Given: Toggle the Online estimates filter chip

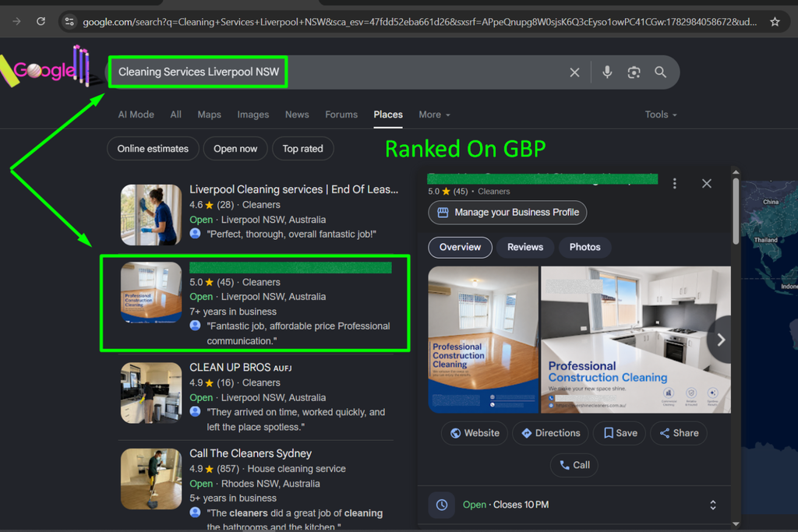Looking at the screenshot, I should 153,149.
